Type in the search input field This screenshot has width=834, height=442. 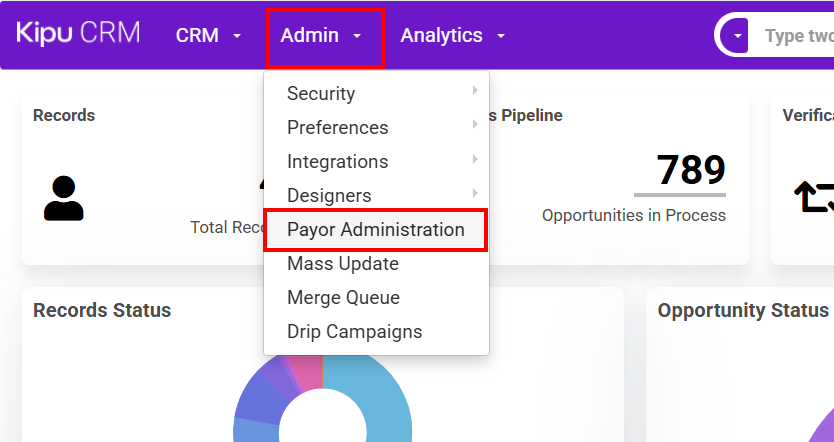(x=797, y=36)
